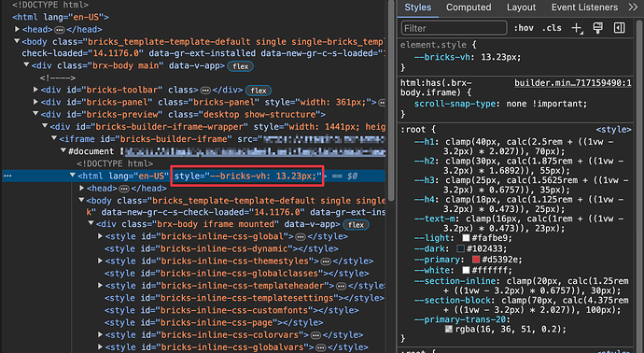Open builder.min source file link
Screen dimensions: 644x353
pyautogui.click(x=573, y=83)
